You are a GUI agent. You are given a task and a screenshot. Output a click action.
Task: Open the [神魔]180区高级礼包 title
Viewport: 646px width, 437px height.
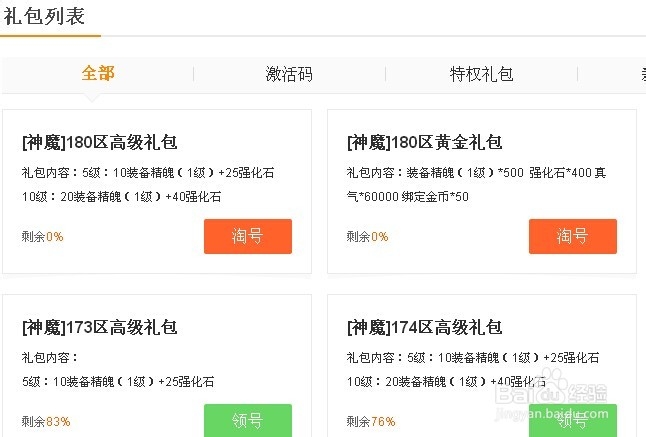pyautogui.click(x=100, y=143)
